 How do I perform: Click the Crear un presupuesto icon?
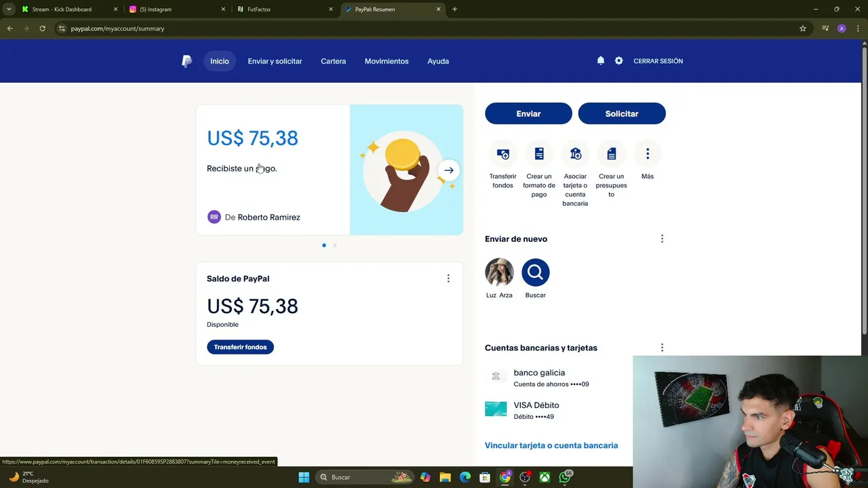point(611,154)
